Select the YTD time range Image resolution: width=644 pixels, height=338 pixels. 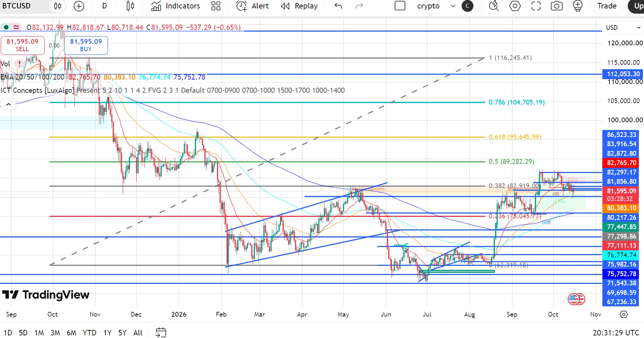[90, 333]
